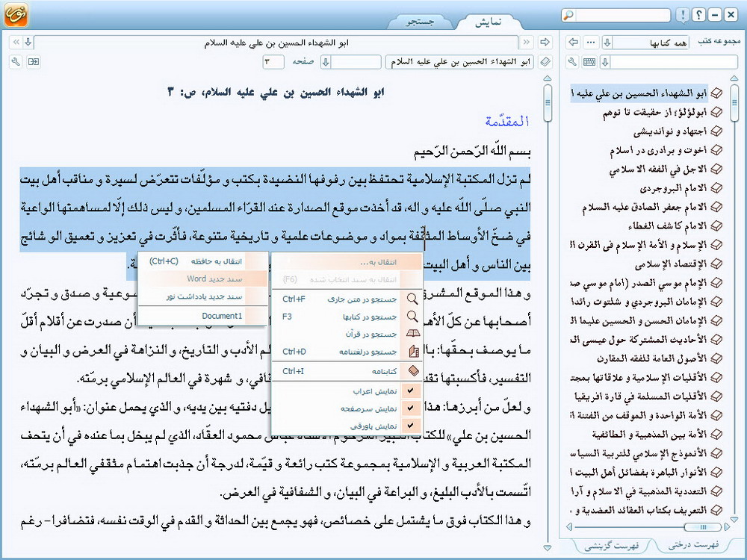
Task: Select سند جدید Word in the submenu
Action: 203,279
